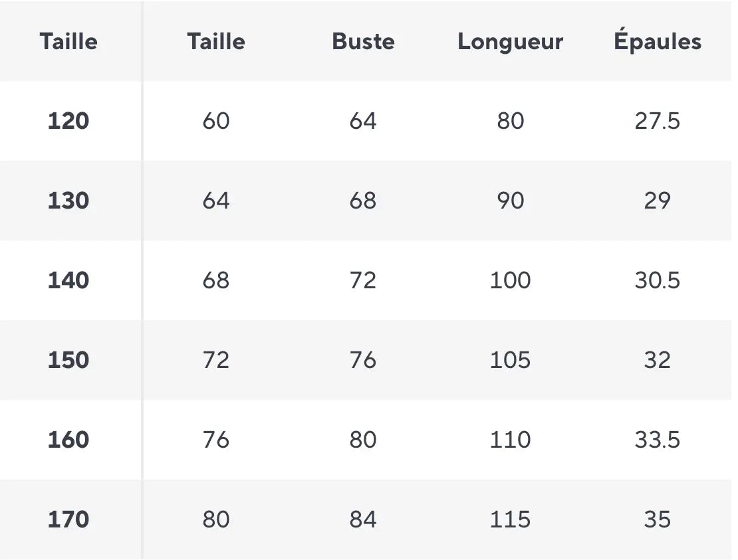Select length value 105
The height and width of the screenshot is (560, 738).
[510, 360]
